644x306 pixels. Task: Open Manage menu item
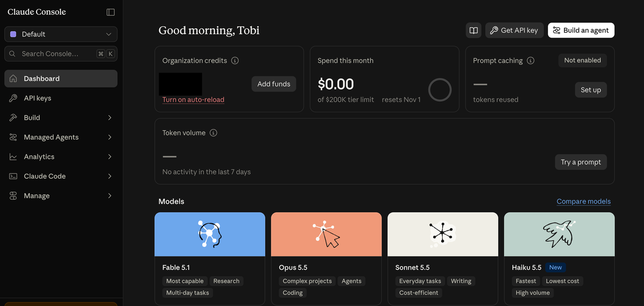[61, 196]
